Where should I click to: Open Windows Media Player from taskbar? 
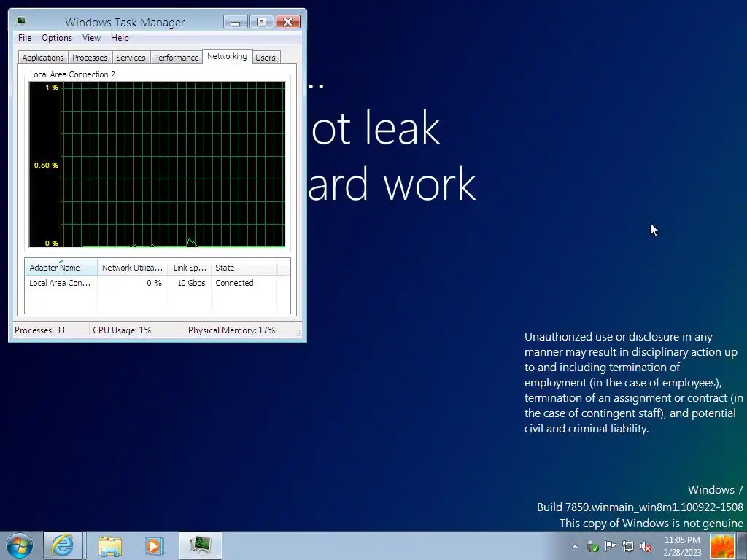tap(155, 545)
